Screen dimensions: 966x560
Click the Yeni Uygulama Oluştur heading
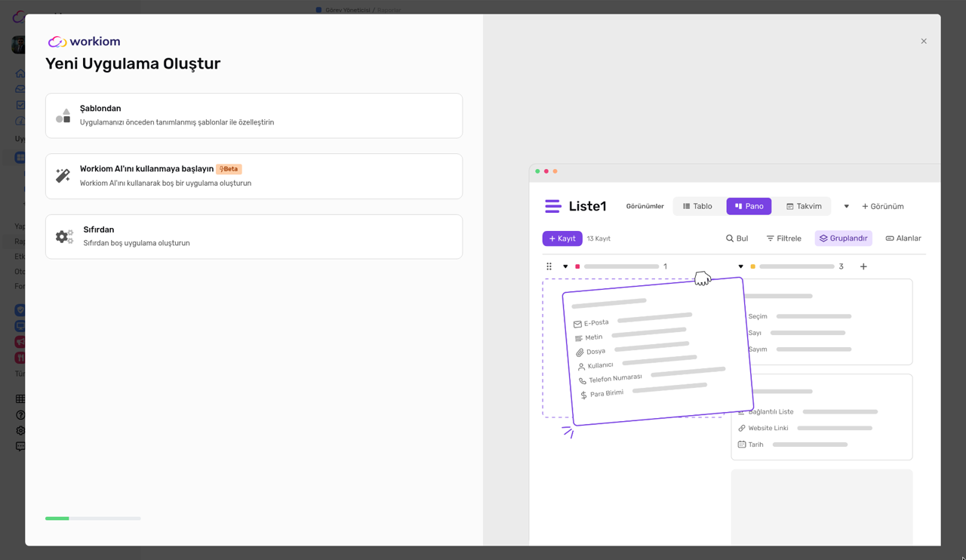tap(133, 63)
